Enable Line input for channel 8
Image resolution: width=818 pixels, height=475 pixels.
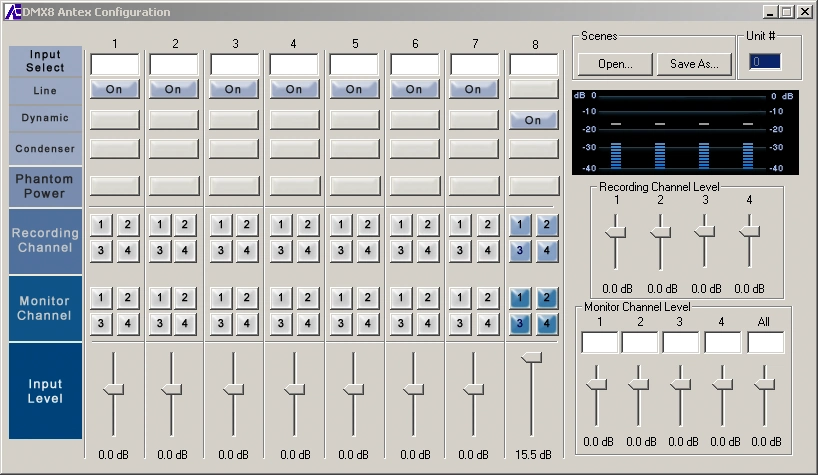tap(533, 89)
